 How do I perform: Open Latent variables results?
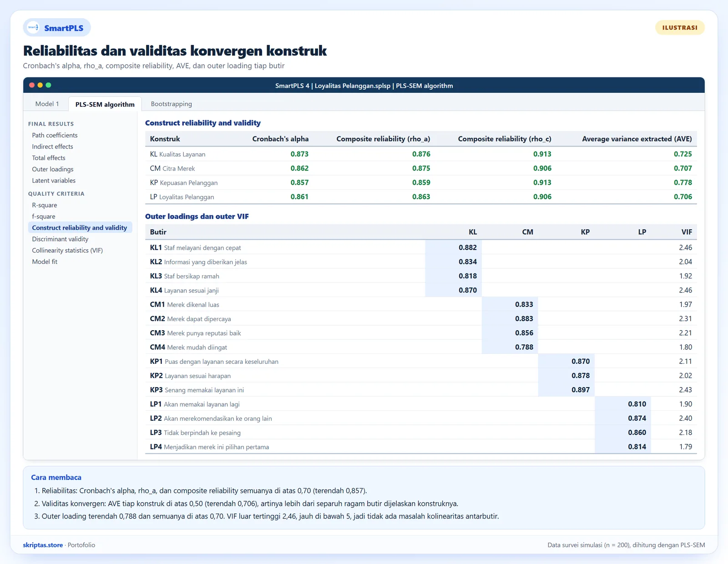[54, 181]
